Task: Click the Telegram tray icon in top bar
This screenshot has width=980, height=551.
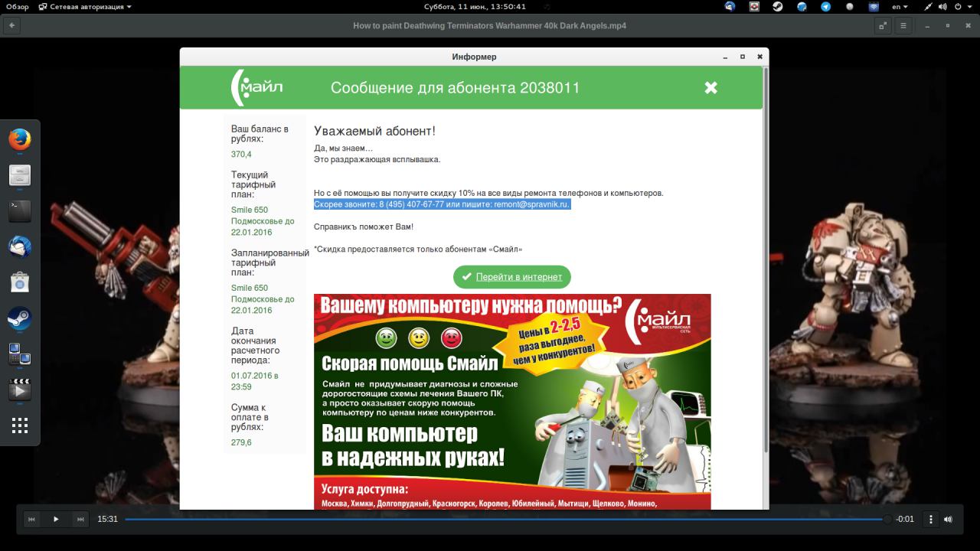Action: (825, 7)
